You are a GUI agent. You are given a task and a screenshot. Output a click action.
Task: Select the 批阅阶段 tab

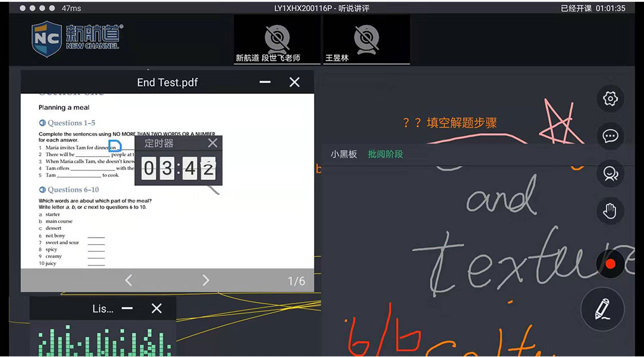[x=385, y=154]
